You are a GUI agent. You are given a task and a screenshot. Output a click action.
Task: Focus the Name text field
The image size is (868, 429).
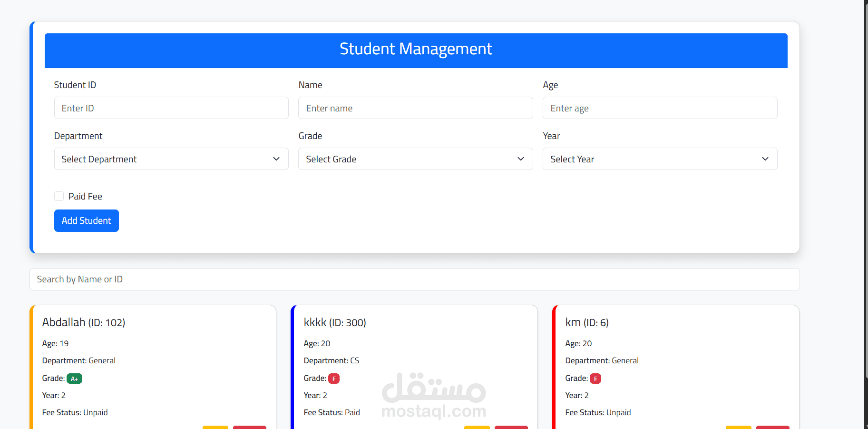click(416, 108)
